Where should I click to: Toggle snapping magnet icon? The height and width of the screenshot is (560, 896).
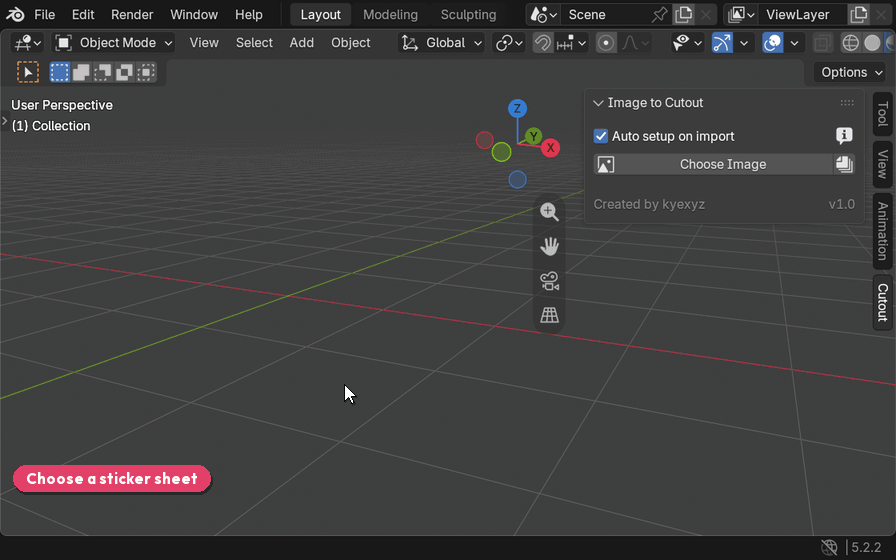click(543, 43)
